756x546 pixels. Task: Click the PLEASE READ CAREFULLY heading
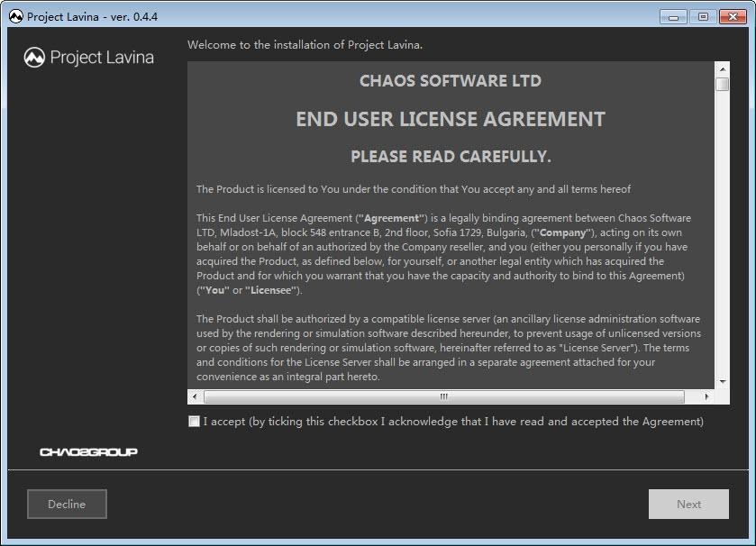pyautogui.click(x=451, y=157)
